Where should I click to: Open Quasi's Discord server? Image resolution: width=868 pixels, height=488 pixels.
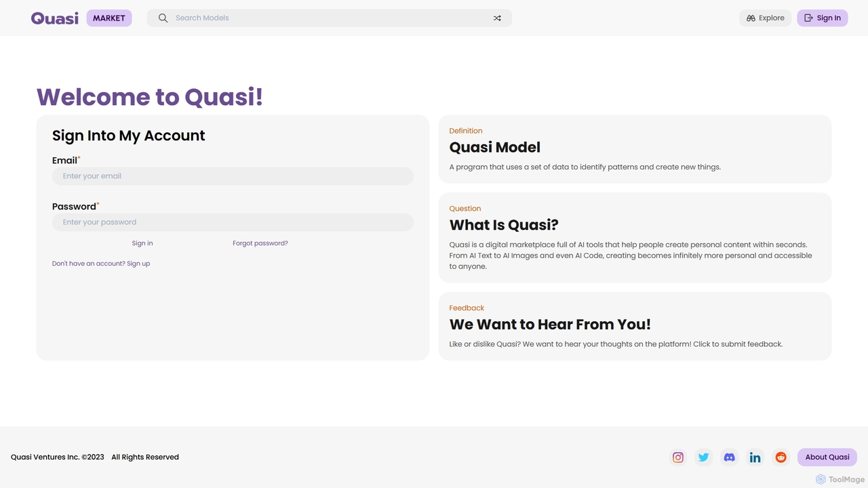tap(730, 457)
